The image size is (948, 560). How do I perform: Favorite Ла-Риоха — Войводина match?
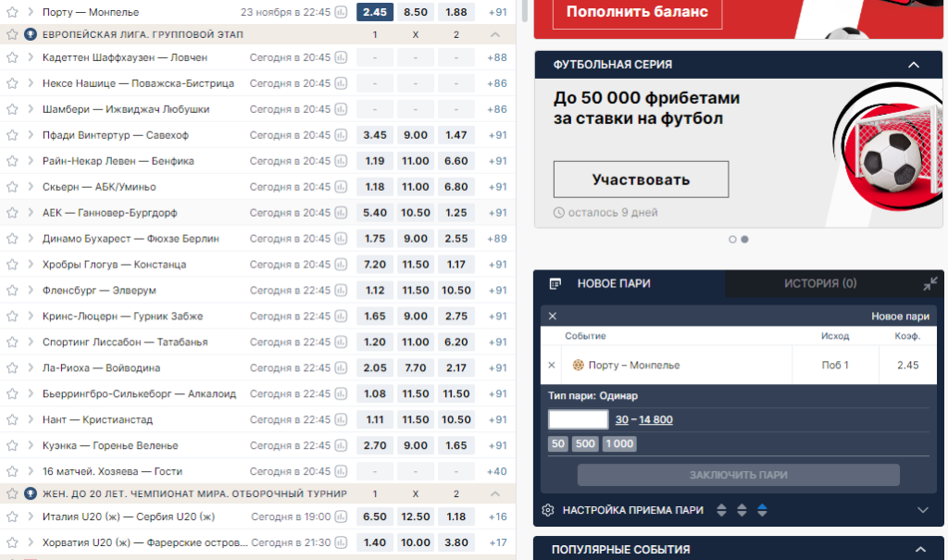click(12, 367)
